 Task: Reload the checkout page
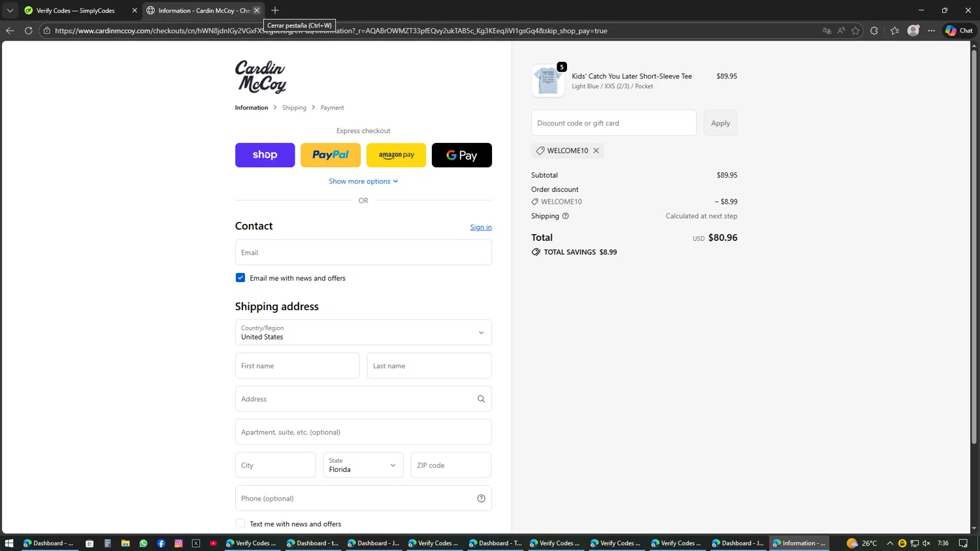click(x=28, y=31)
